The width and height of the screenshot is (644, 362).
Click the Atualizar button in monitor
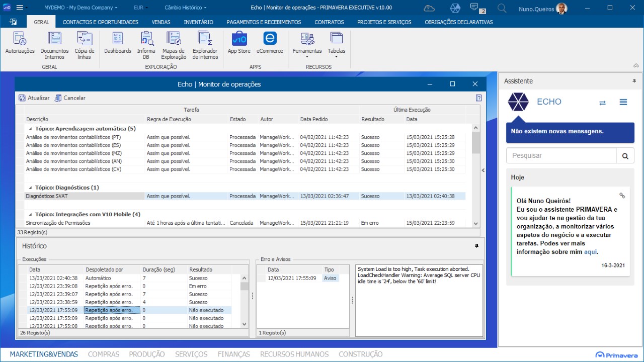(34, 98)
